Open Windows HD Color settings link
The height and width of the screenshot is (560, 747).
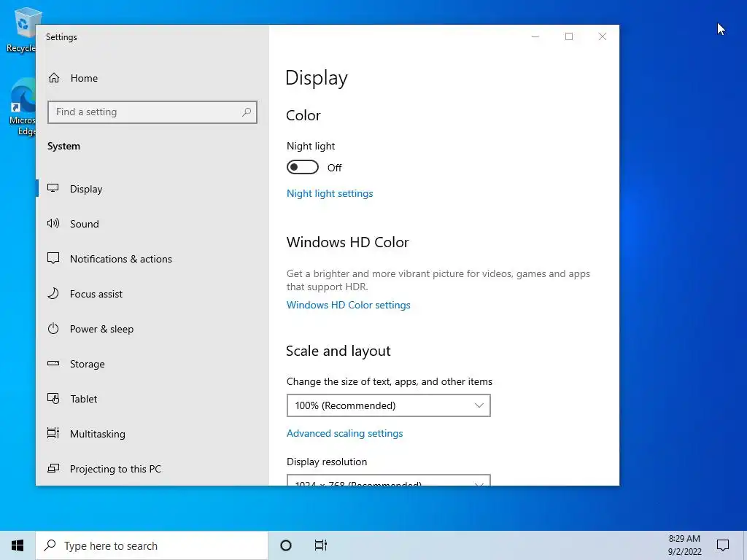pyautogui.click(x=348, y=305)
